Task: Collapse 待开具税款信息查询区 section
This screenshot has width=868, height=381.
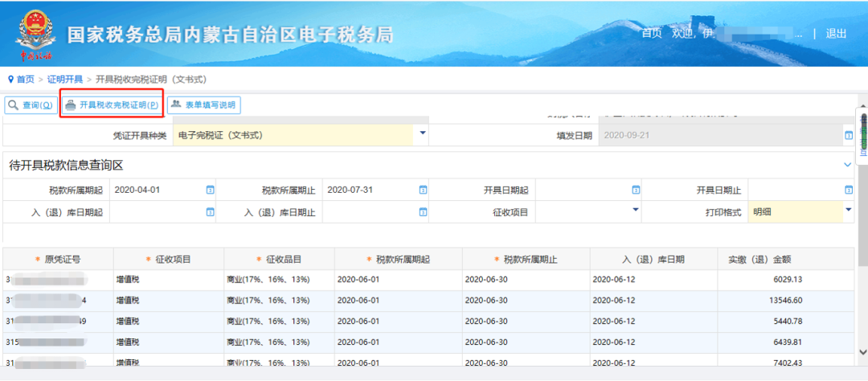Action: tap(848, 165)
